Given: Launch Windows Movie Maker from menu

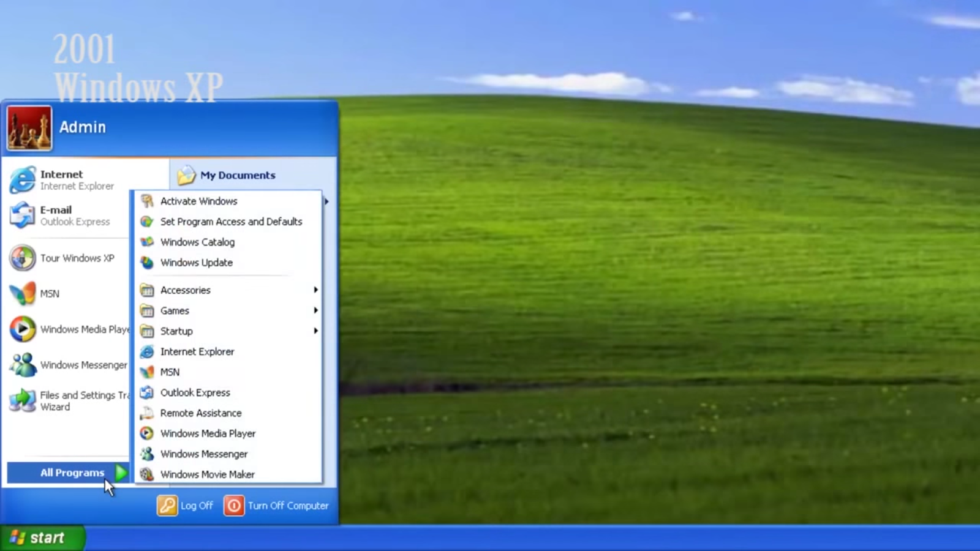Looking at the screenshot, I should click(228, 474).
